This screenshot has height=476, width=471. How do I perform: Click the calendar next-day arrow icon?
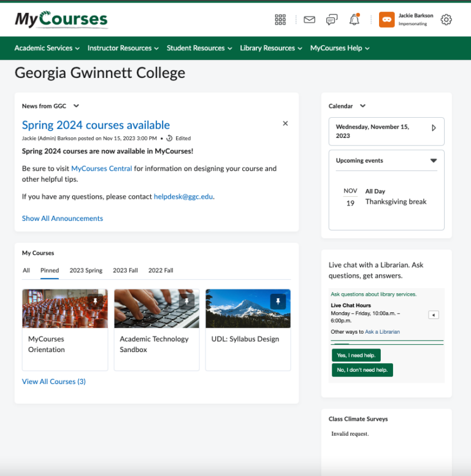click(434, 128)
